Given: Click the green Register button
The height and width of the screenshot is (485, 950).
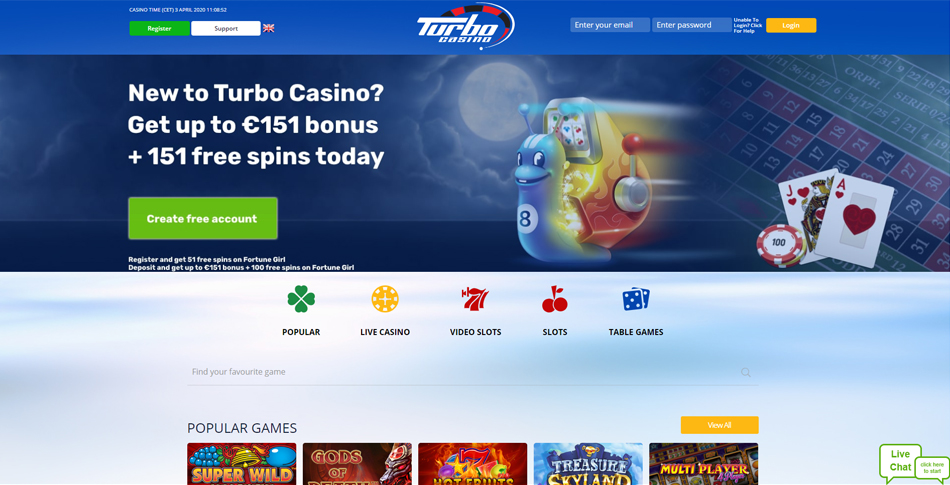Looking at the screenshot, I should [x=159, y=28].
